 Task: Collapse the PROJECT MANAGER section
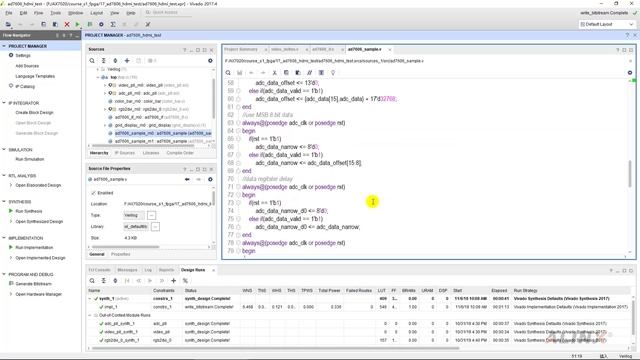click(4, 46)
